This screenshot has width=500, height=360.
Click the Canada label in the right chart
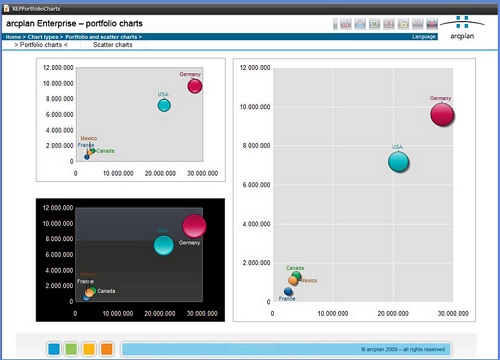tap(295, 268)
